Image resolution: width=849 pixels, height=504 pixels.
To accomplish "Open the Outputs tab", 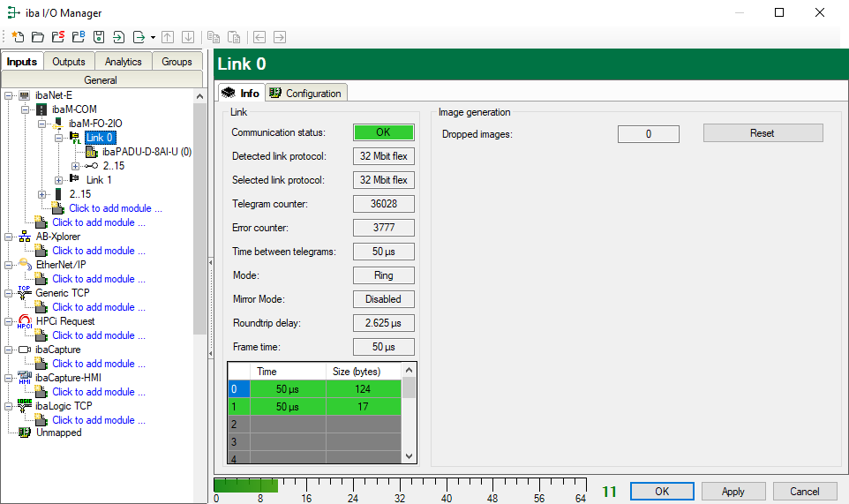I will pyautogui.click(x=68, y=62).
